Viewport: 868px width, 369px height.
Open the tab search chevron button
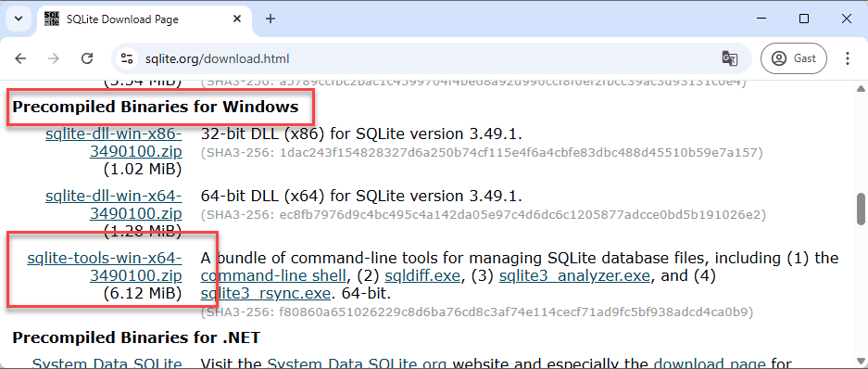click(x=19, y=19)
